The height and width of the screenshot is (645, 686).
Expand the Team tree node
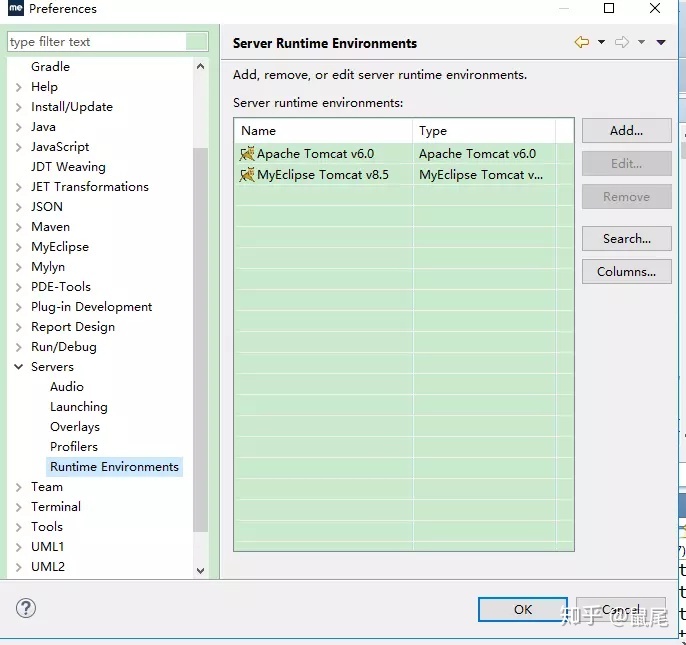click(18, 487)
